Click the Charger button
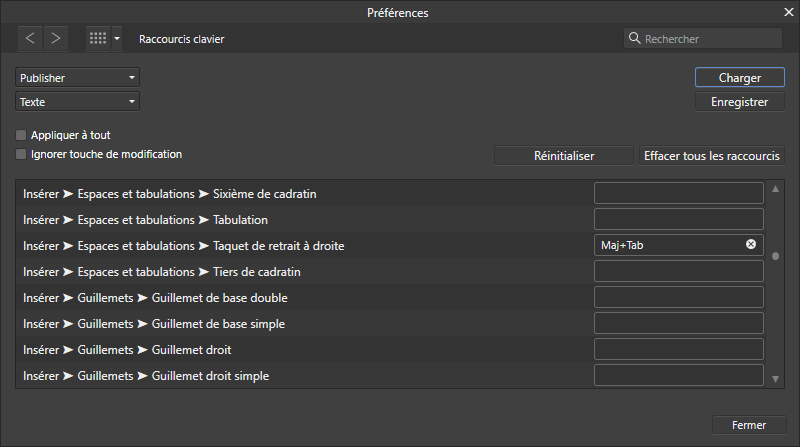800x447 pixels. [x=740, y=78]
